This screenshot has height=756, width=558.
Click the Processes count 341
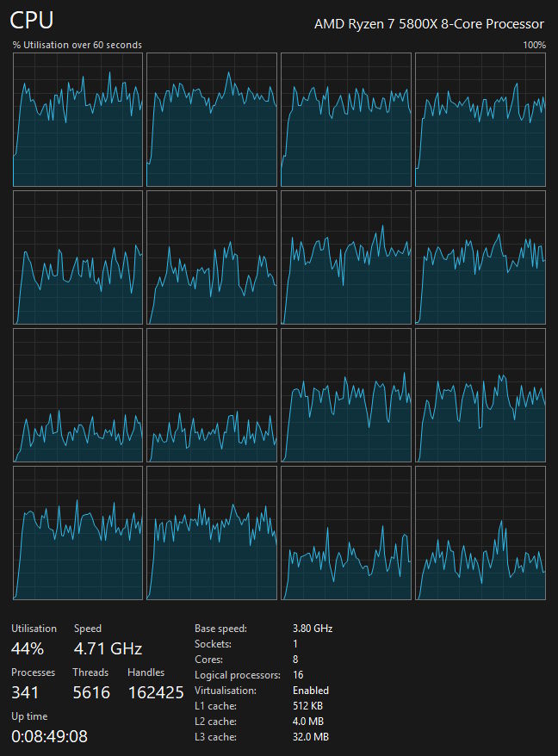pos(25,692)
